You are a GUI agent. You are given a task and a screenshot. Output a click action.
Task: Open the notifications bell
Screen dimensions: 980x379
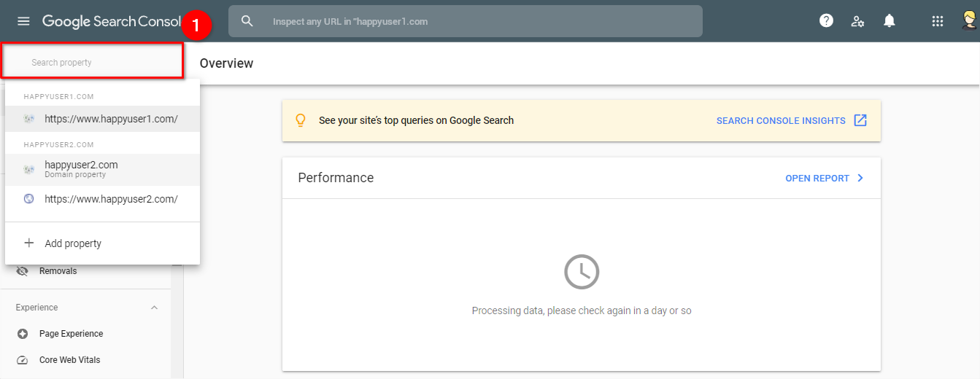click(x=889, y=21)
